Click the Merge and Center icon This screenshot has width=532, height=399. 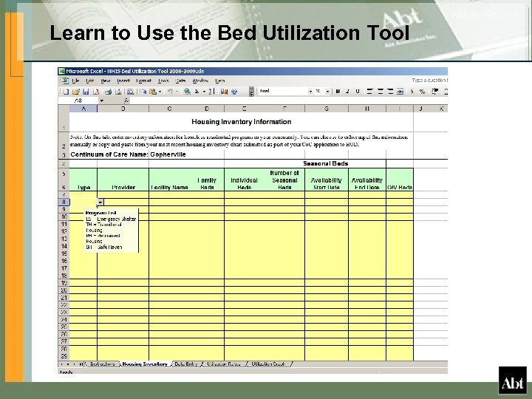click(x=400, y=92)
